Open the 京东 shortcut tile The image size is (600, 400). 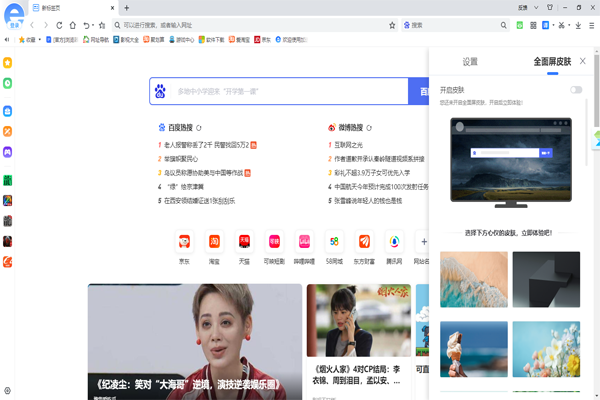point(184,247)
